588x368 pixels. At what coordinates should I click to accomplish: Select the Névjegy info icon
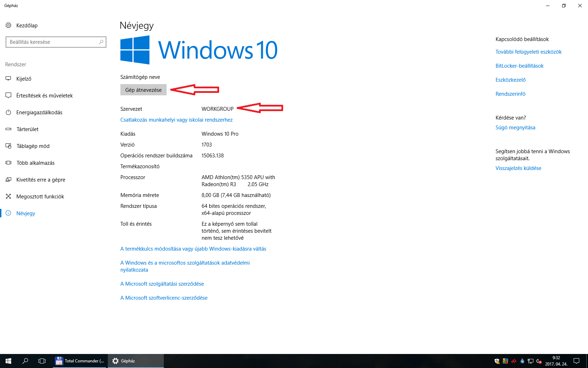point(8,213)
